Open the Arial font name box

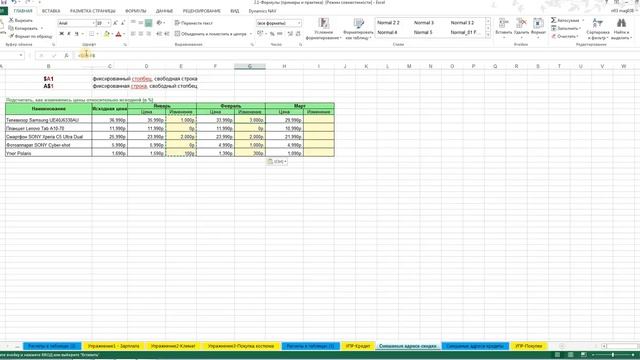[76, 23]
